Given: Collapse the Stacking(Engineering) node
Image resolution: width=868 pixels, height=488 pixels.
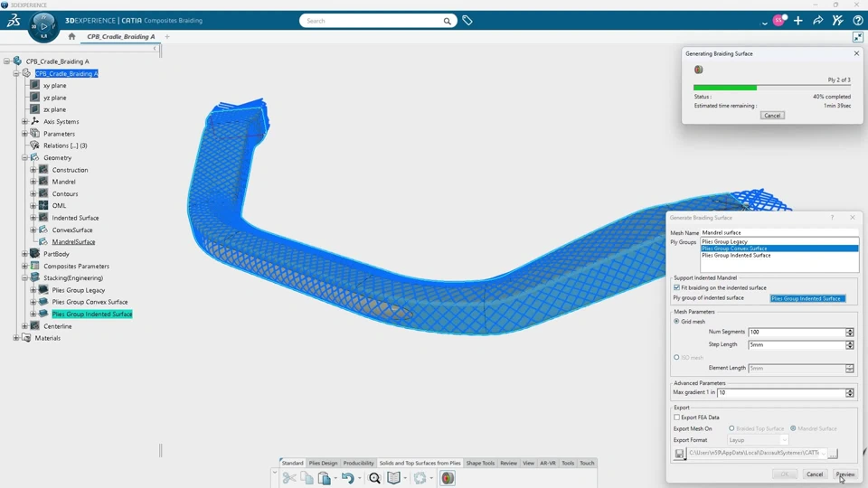Looking at the screenshot, I should tap(24, 278).
